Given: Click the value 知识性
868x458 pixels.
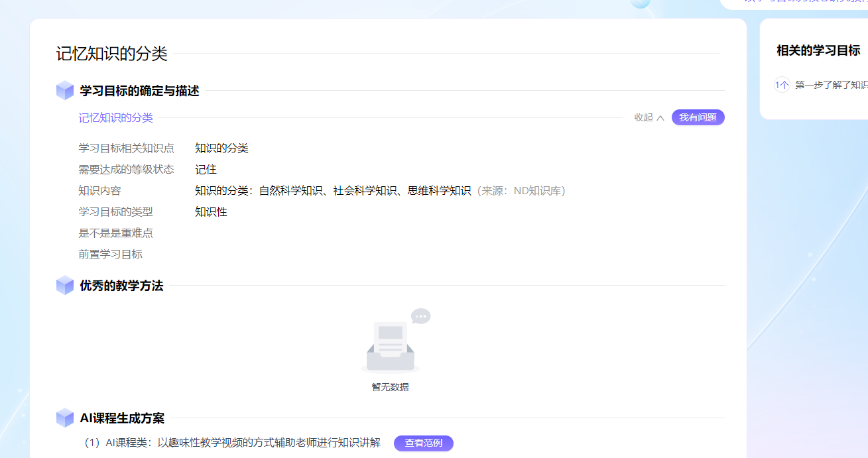Looking at the screenshot, I should tap(211, 212).
